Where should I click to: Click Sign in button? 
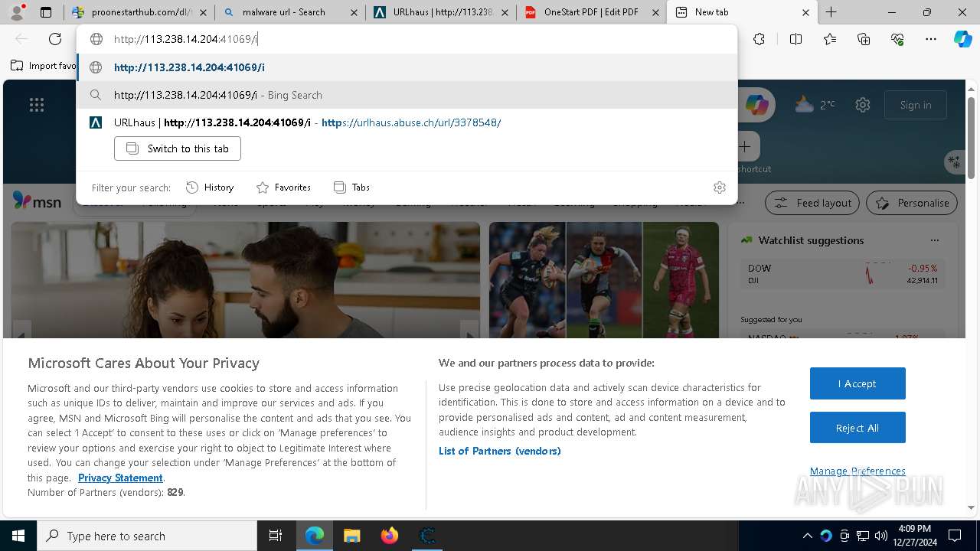[x=916, y=105]
